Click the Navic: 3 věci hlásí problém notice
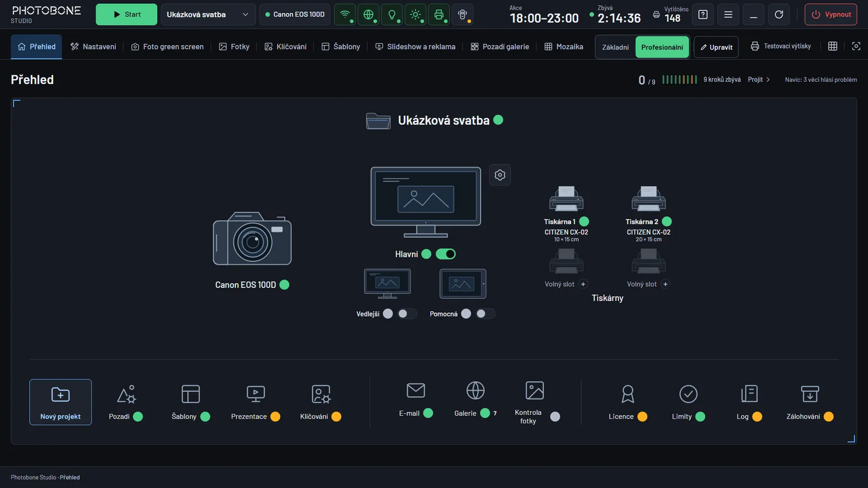This screenshot has height=488, width=868. [821, 80]
